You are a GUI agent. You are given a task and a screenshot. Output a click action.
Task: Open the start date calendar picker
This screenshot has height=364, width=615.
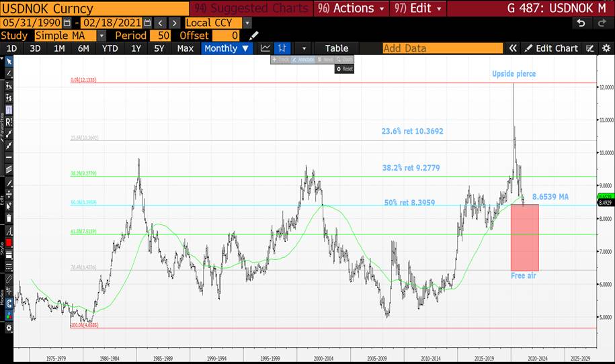point(67,23)
